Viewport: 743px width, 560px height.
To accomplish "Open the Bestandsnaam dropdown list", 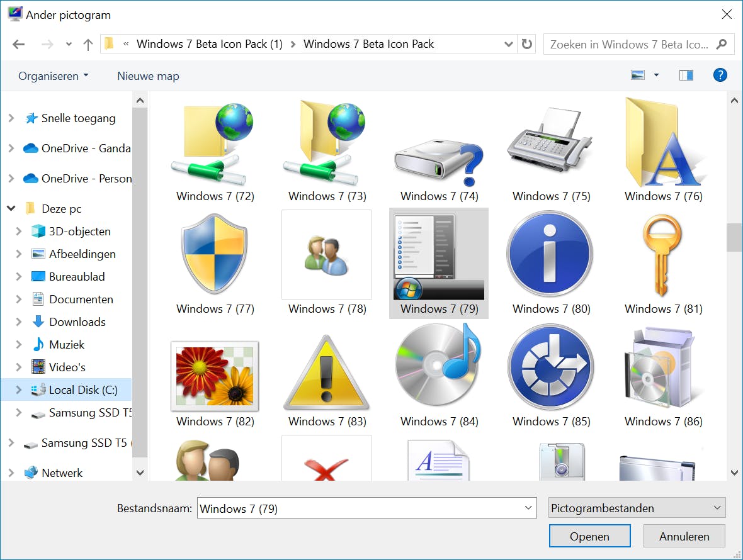I will [x=528, y=508].
